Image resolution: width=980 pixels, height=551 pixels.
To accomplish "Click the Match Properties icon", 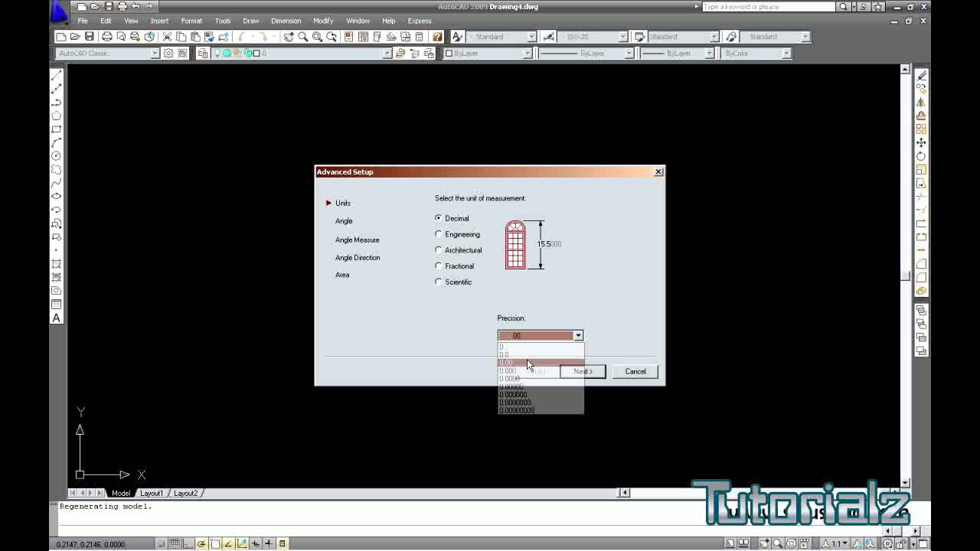I will (208, 37).
